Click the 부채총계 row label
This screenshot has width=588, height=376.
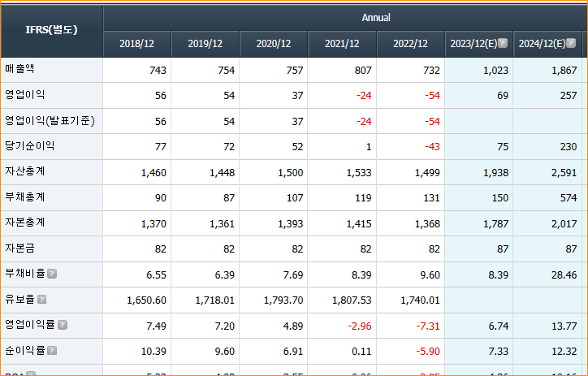coord(24,197)
